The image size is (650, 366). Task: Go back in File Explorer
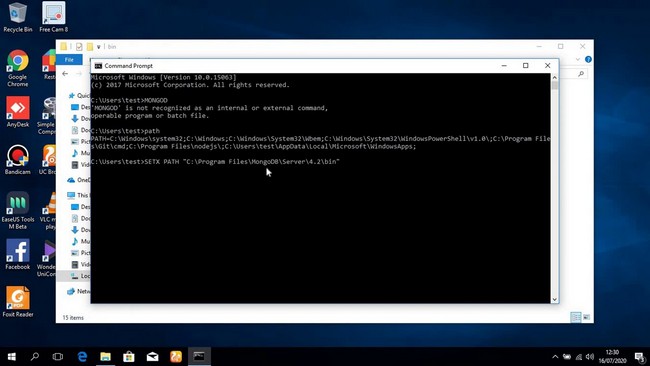point(65,74)
